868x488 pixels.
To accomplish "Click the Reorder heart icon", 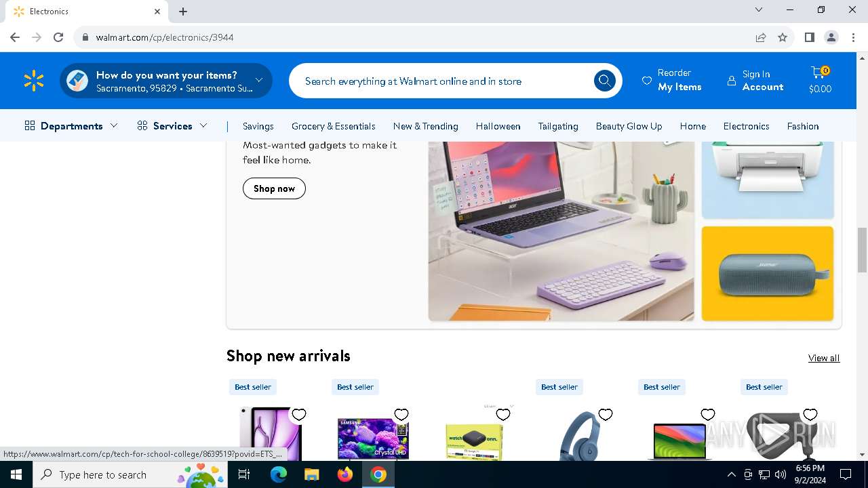I will click(647, 81).
